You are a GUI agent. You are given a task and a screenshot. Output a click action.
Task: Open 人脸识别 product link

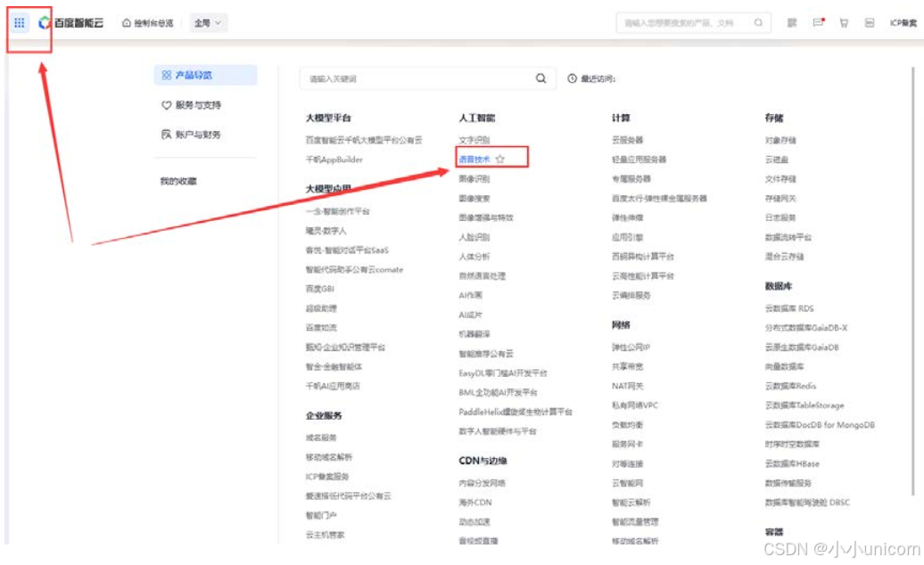(x=474, y=237)
